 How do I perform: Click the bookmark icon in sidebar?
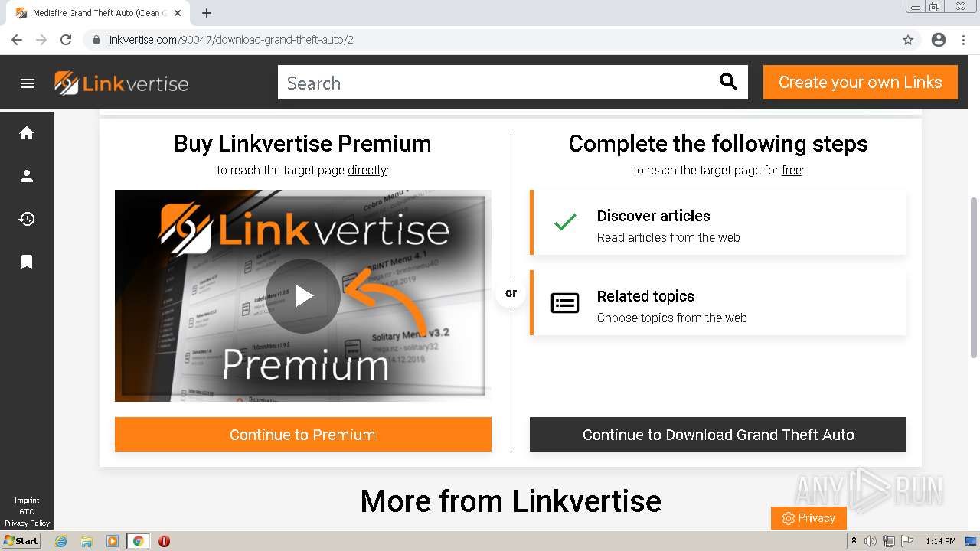(27, 262)
